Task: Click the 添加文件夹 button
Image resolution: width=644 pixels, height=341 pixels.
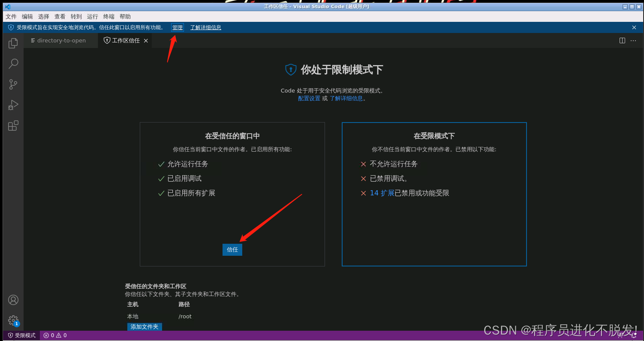Action: 144,326
